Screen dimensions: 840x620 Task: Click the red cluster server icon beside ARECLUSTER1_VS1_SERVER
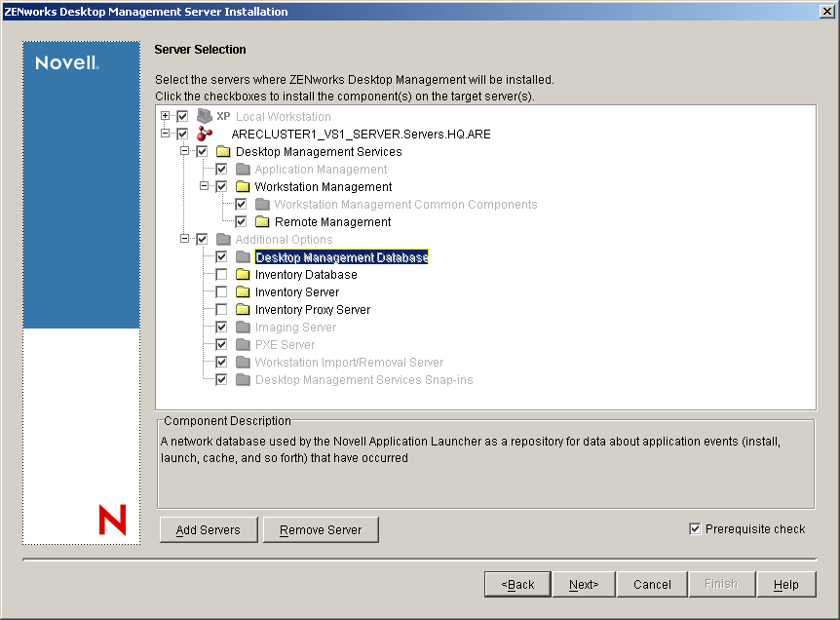205,134
